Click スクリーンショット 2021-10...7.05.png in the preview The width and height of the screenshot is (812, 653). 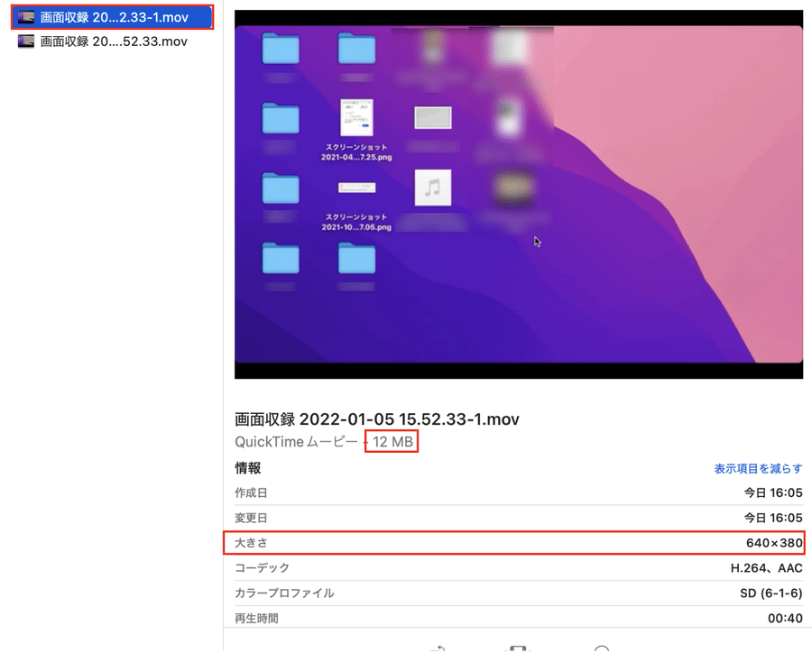click(x=356, y=207)
